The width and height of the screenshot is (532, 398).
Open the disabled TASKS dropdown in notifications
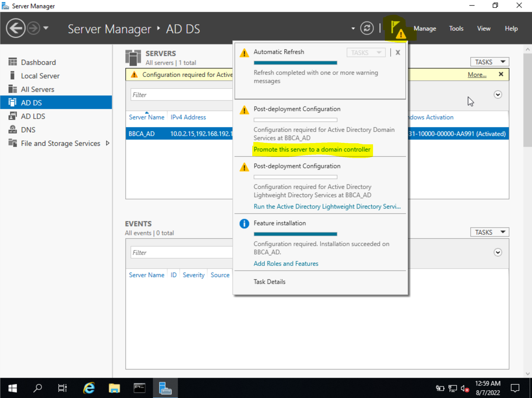366,52
